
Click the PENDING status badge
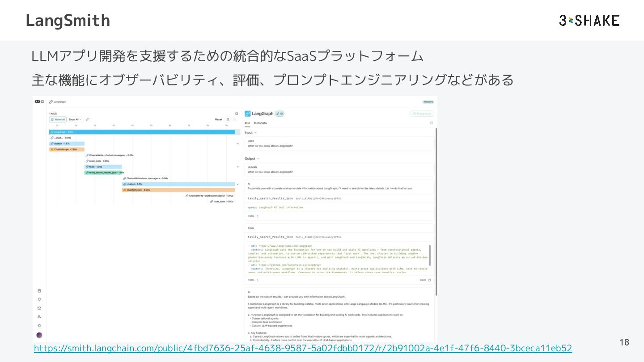tap(428, 102)
